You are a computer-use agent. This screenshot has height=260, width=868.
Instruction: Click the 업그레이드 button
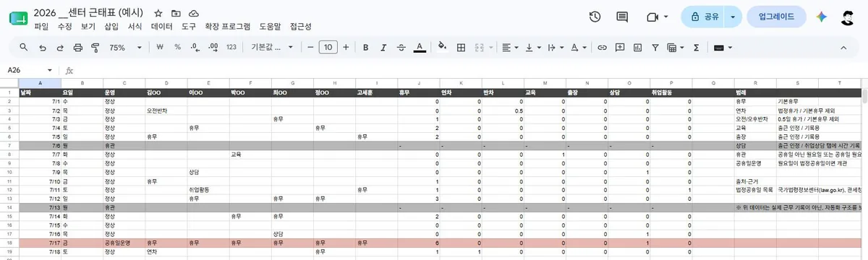(777, 17)
